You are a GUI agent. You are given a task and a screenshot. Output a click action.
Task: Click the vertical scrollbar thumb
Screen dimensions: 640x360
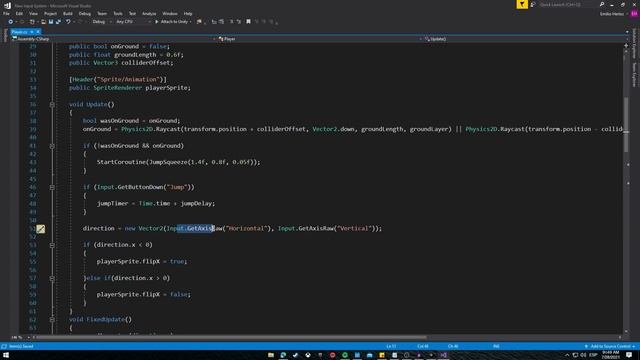pos(626,124)
